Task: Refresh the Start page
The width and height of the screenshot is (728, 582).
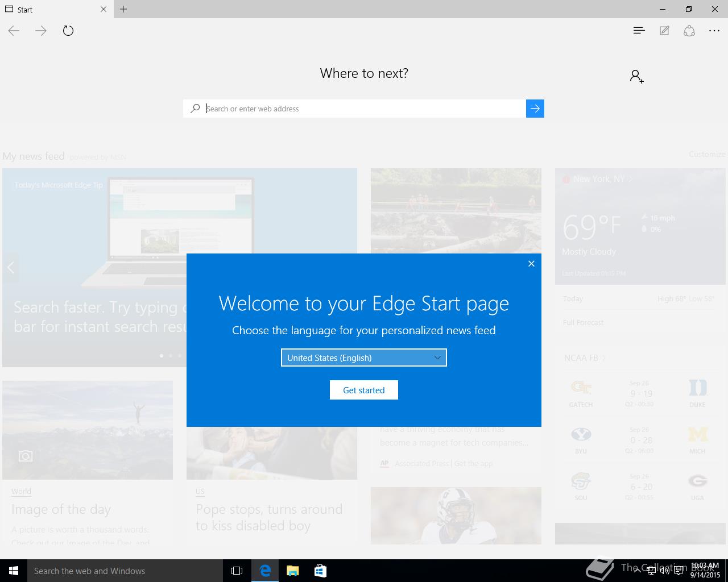Action: click(x=68, y=31)
